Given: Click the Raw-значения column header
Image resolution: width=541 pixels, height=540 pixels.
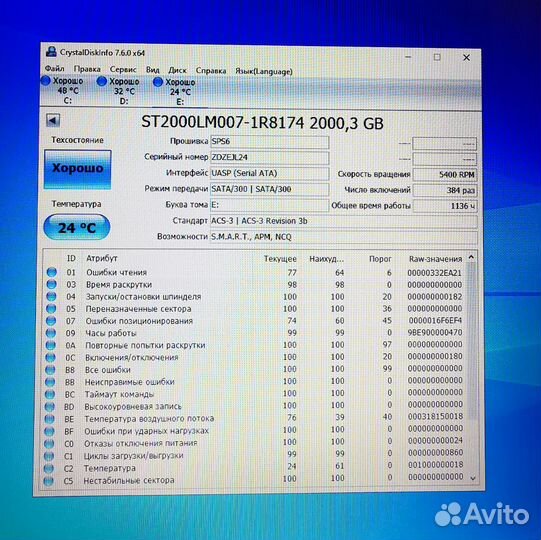Looking at the screenshot, I should 435,259.
